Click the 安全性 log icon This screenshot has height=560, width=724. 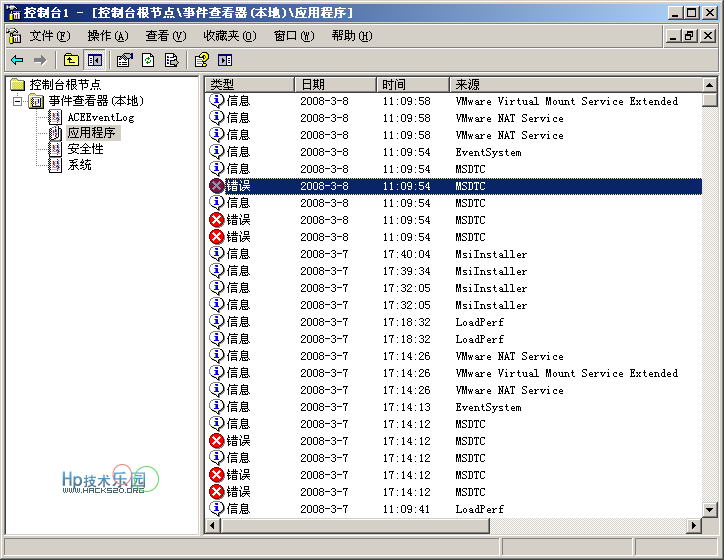[55, 149]
